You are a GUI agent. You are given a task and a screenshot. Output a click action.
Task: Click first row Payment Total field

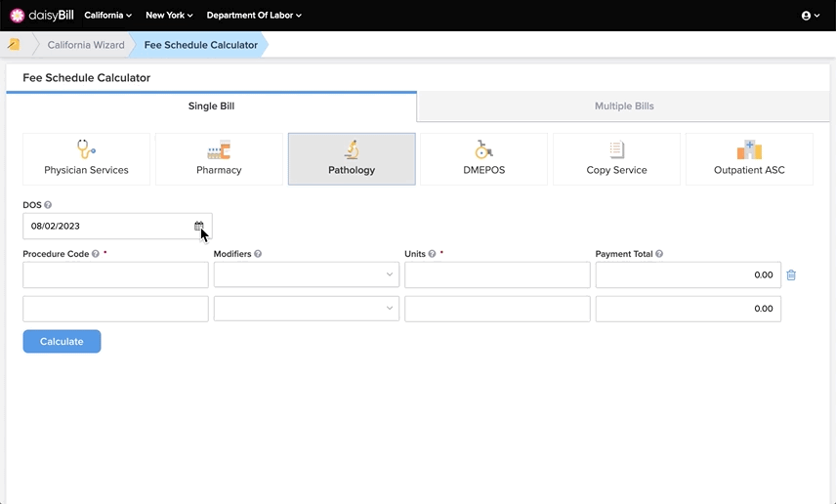coord(689,274)
